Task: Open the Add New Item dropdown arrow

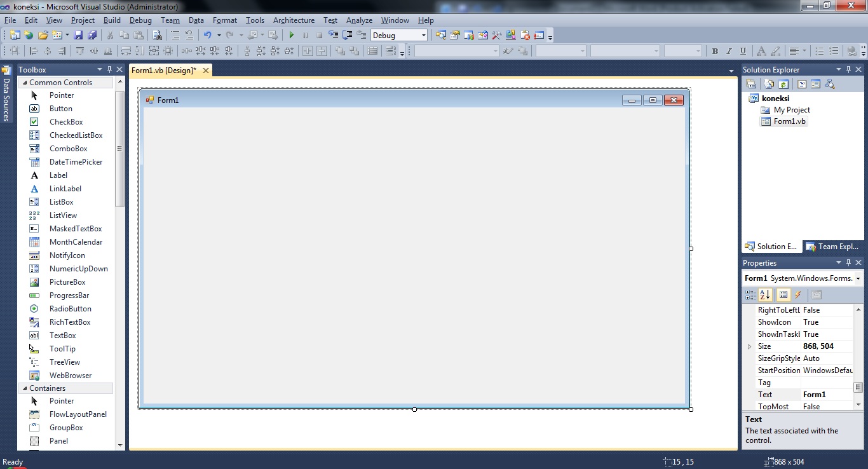Action: pyautogui.click(x=67, y=35)
